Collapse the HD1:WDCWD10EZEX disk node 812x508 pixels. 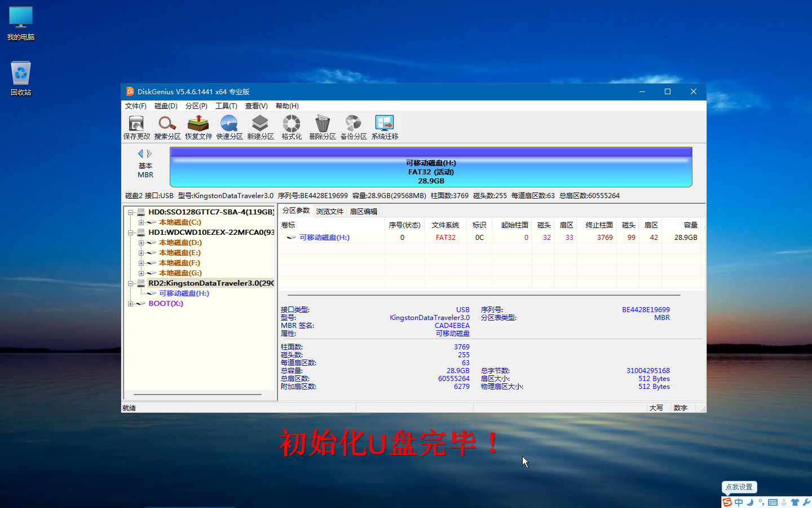(x=130, y=233)
